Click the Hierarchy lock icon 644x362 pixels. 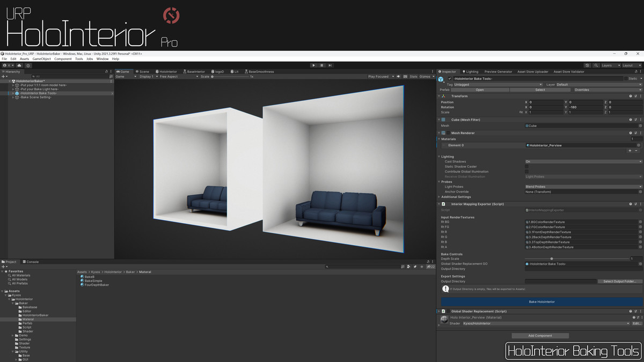point(106,71)
